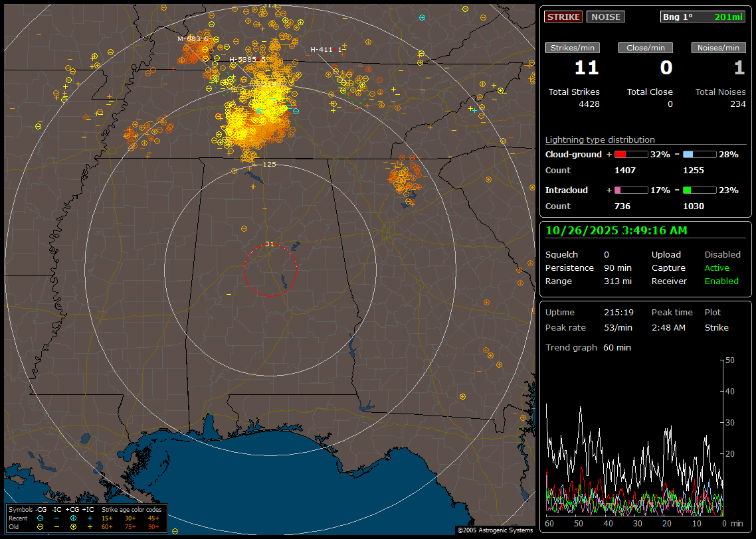Viewport: 756px width, 539px height.
Task: Click the positive cloud-ground red percentage bar
Action: (x=630, y=155)
